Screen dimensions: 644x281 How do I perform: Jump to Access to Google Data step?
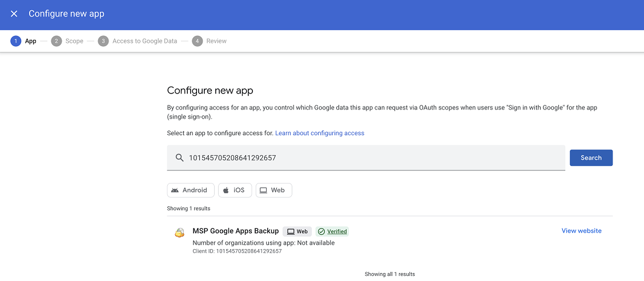point(138,41)
